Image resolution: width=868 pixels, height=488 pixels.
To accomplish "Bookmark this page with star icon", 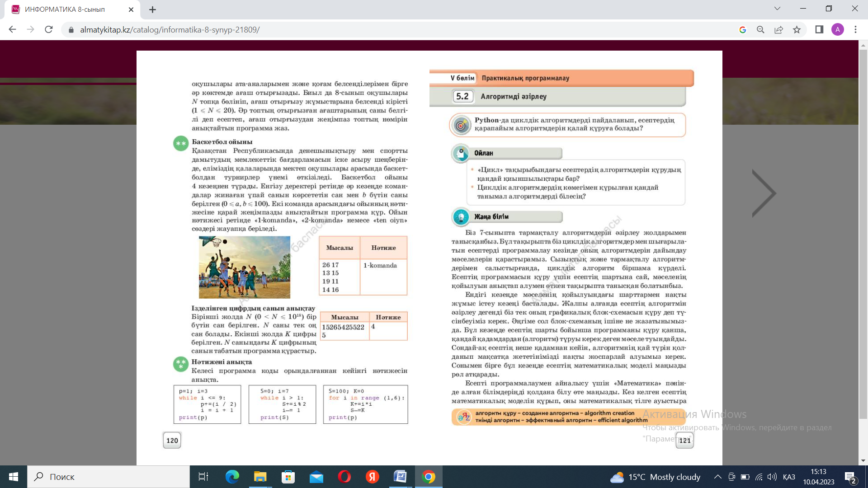I will 797,30.
